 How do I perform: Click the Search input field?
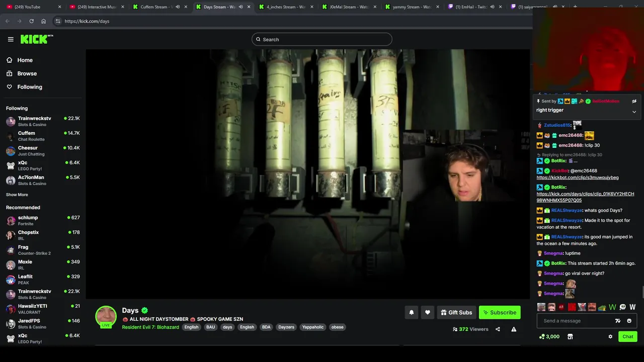tap(322, 39)
